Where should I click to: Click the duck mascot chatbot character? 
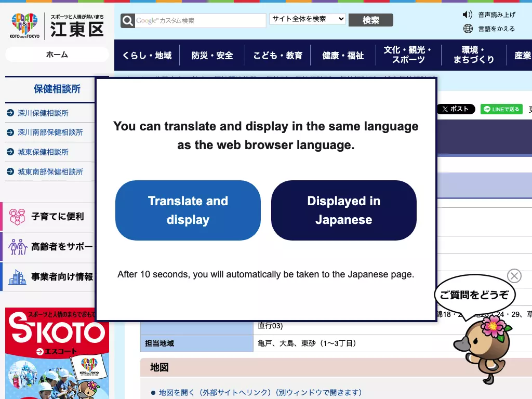tap(484, 351)
